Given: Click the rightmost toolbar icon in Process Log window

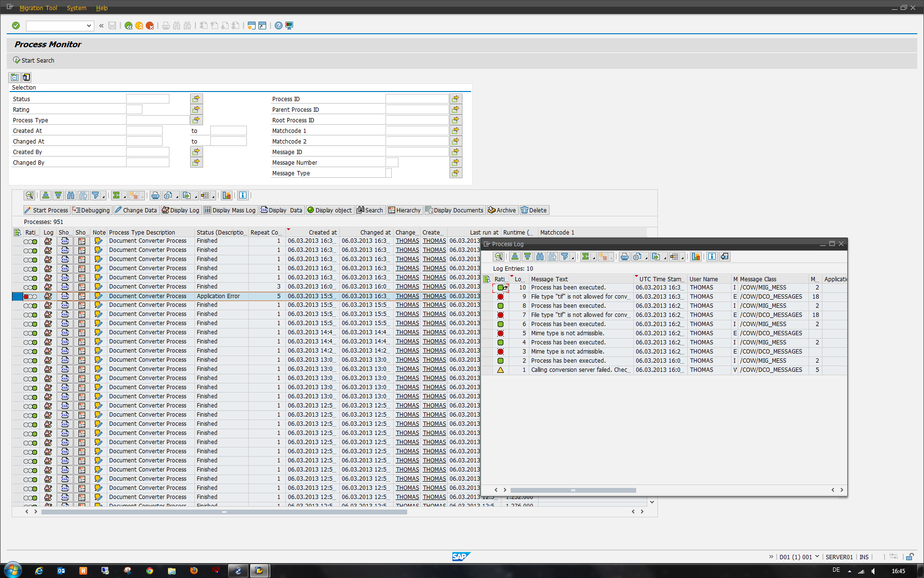Looking at the screenshot, I should 725,257.
